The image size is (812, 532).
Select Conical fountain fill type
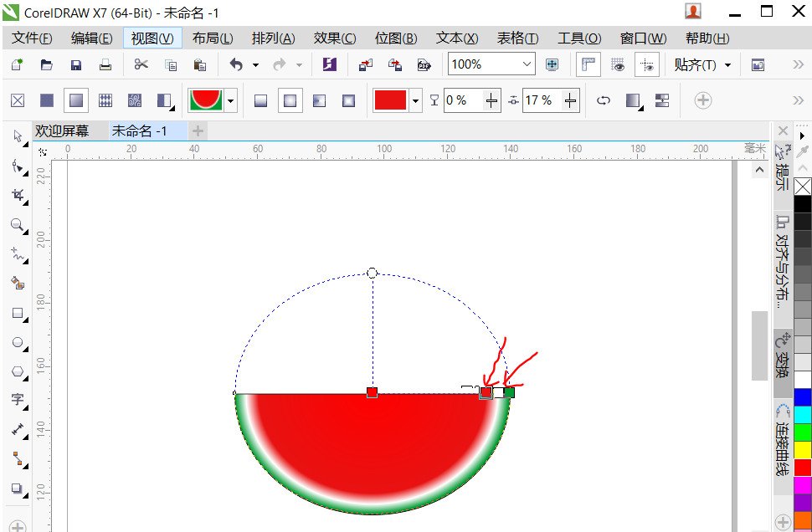point(320,100)
